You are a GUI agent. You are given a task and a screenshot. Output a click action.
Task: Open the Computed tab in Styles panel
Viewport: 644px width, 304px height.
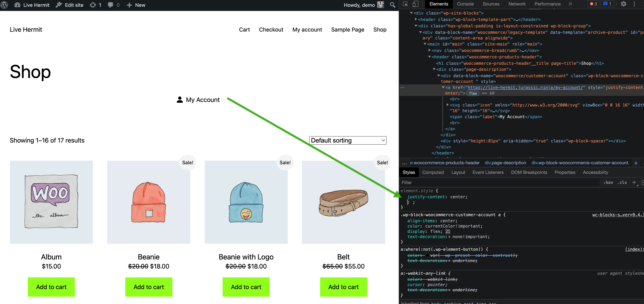[x=433, y=172]
